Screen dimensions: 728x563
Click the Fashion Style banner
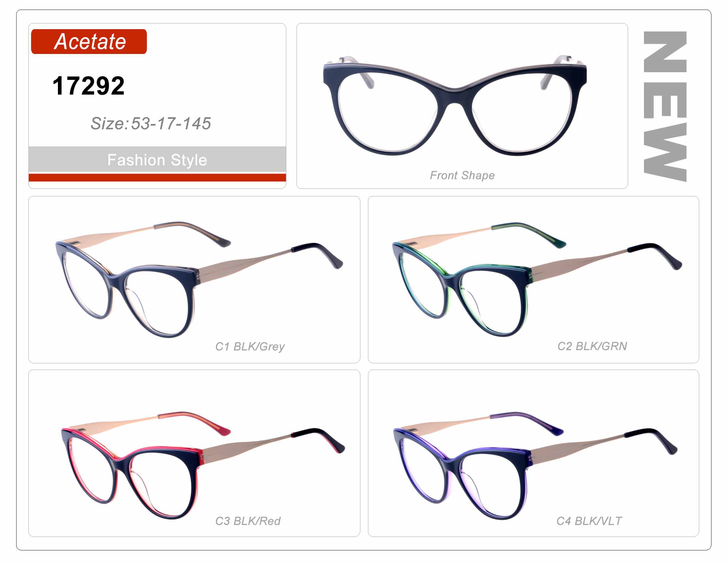tap(157, 159)
